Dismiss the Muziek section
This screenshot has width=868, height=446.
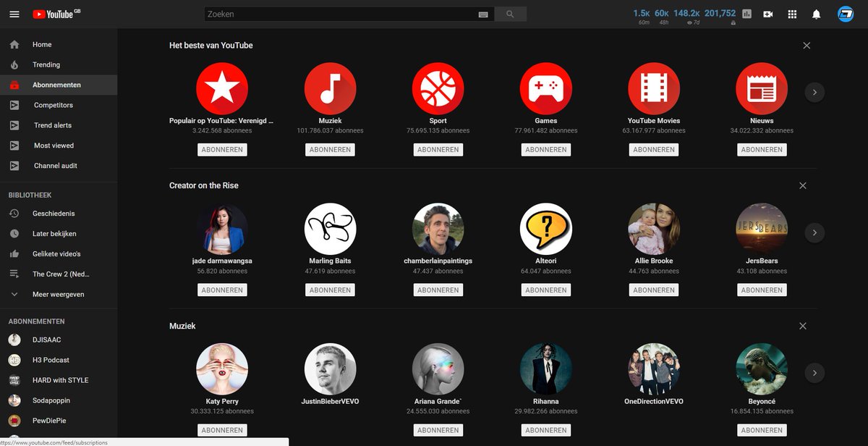802,326
